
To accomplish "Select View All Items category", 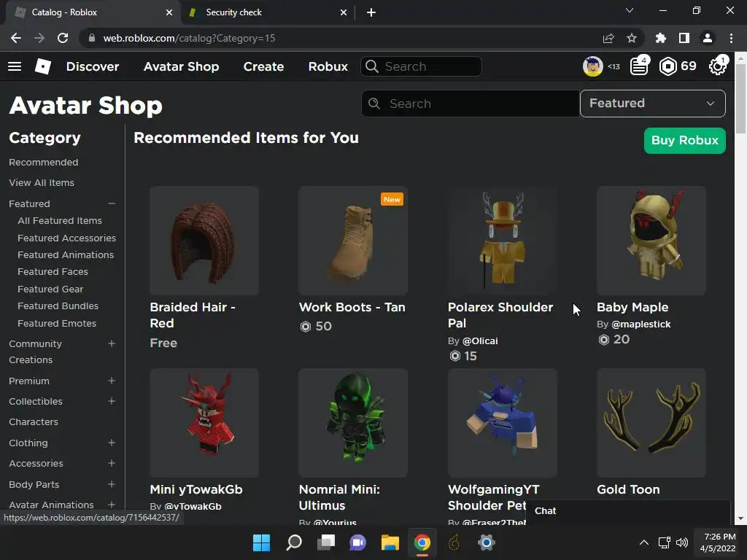I will coord(42,183).
